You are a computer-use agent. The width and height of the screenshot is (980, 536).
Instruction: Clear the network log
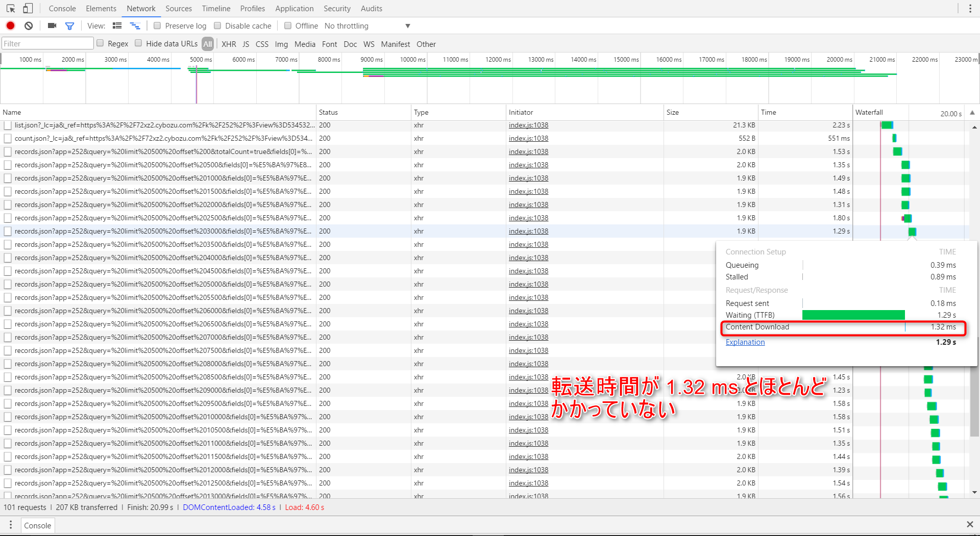tap(29, 25)
